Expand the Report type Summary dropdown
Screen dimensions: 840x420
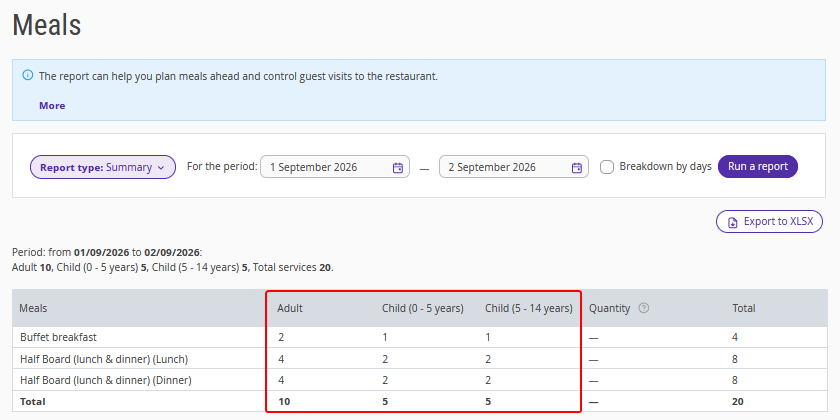pos(103,167)
